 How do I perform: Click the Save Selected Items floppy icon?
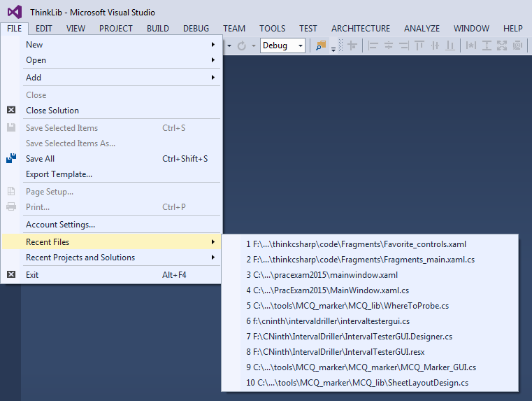coord(11,127)
